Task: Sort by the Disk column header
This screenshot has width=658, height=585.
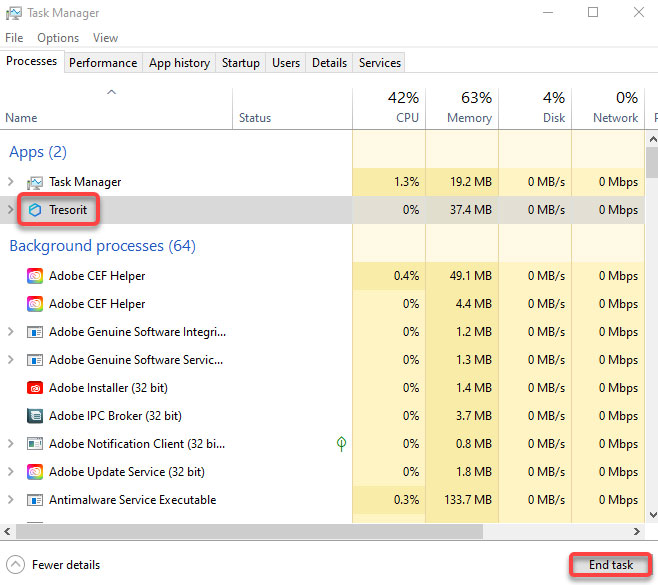Action: pyautogui.click(x=535, y=109)
